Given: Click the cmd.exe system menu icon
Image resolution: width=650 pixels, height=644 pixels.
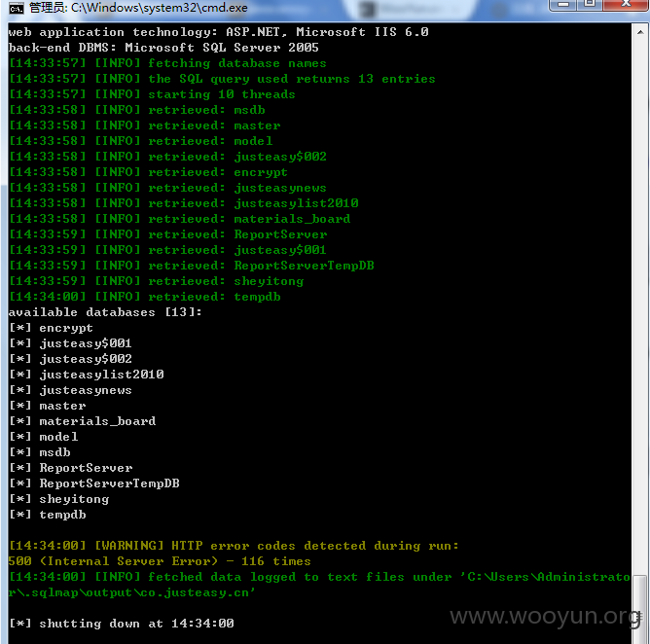Looking at the screenshot, I should (x=17, y=9).
